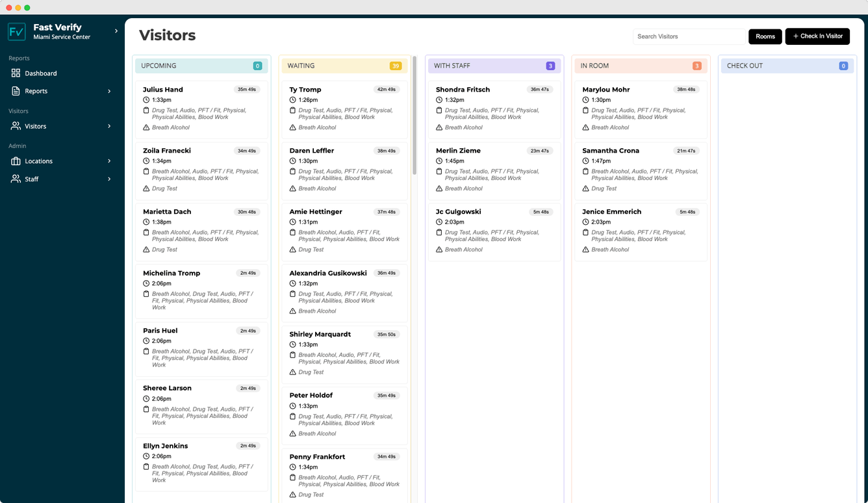Click the 42m 49s timer on Ty Tromp
This screenshot has width=868, height=503.
pos(386,90)
